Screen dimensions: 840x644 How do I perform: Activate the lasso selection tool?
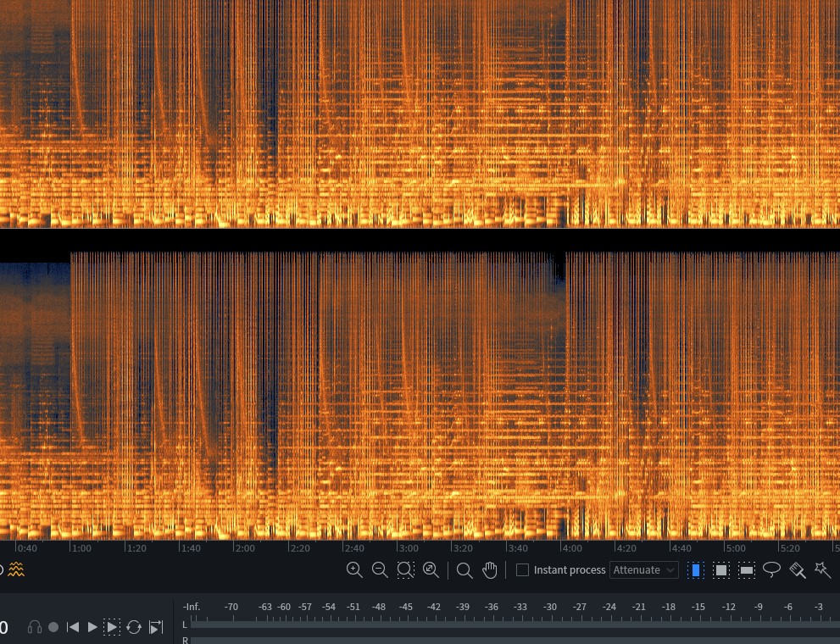(x=771, y=570)
